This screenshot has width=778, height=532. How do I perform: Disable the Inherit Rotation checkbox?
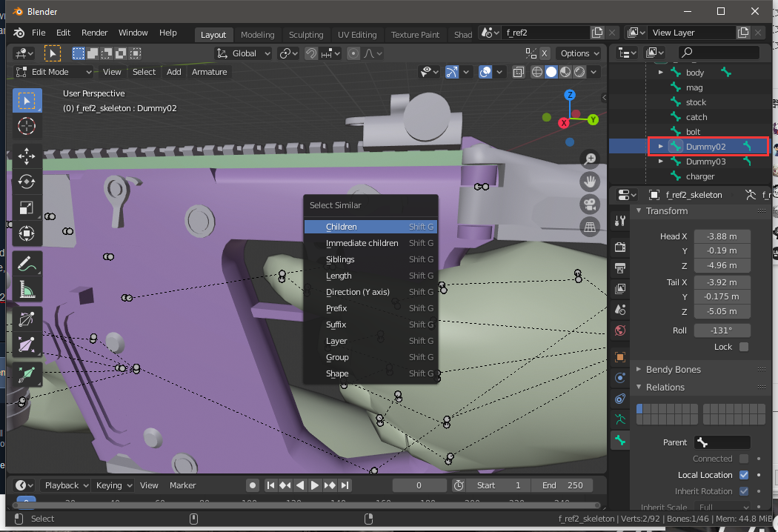tap(744, 491)
